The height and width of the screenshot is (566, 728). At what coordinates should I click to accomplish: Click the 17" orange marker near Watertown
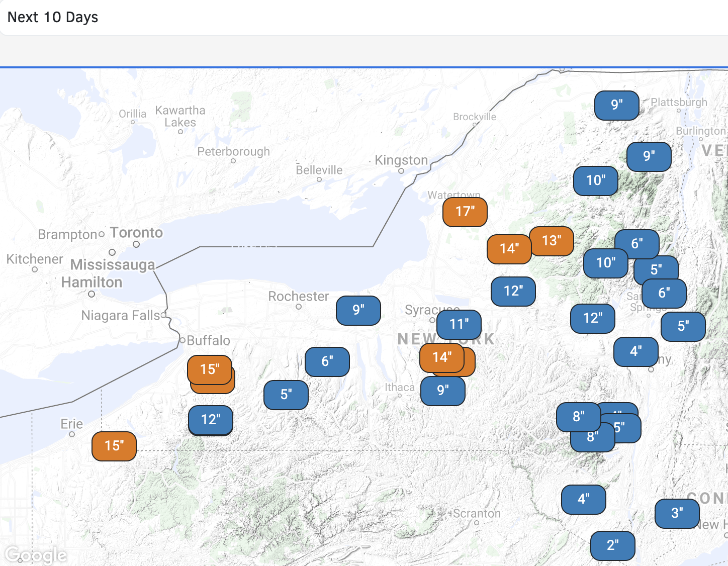[x=465, y=212]
